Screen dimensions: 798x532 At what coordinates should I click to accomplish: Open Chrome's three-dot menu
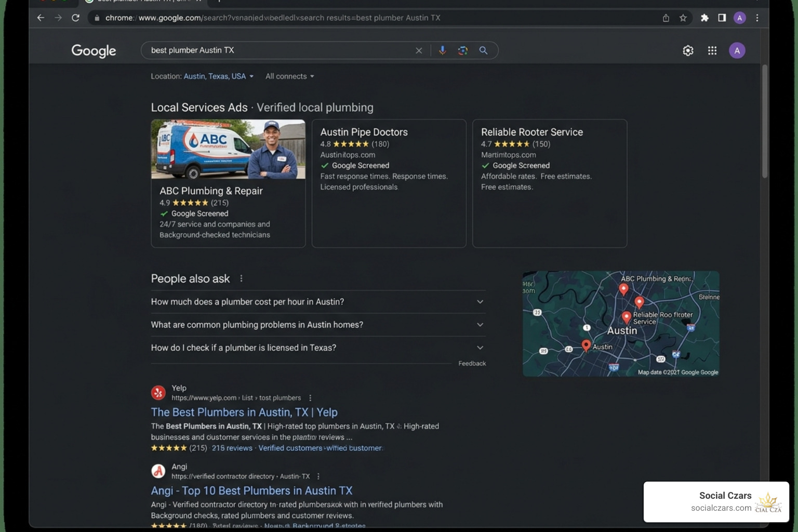pos(757,18)
